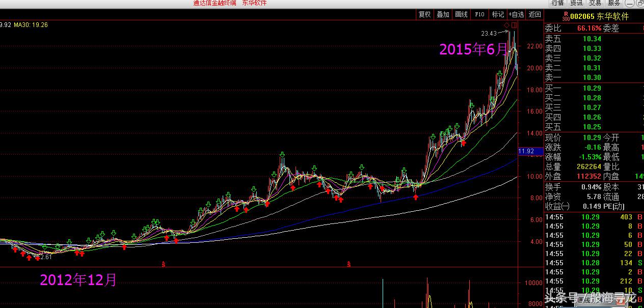Click the diamond icon above the chart peak
This screenshot has height=308, width=644.
pos(506,25)
